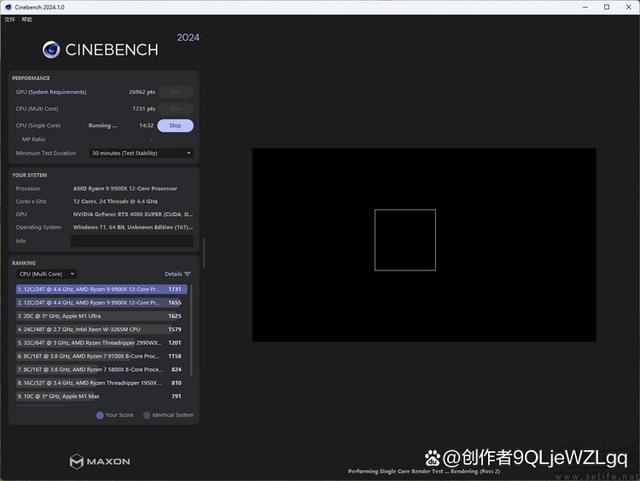The width and height of the screenshot is (640, 481).
Task: Click the Info text field in Your System
Action: point(132,241)
